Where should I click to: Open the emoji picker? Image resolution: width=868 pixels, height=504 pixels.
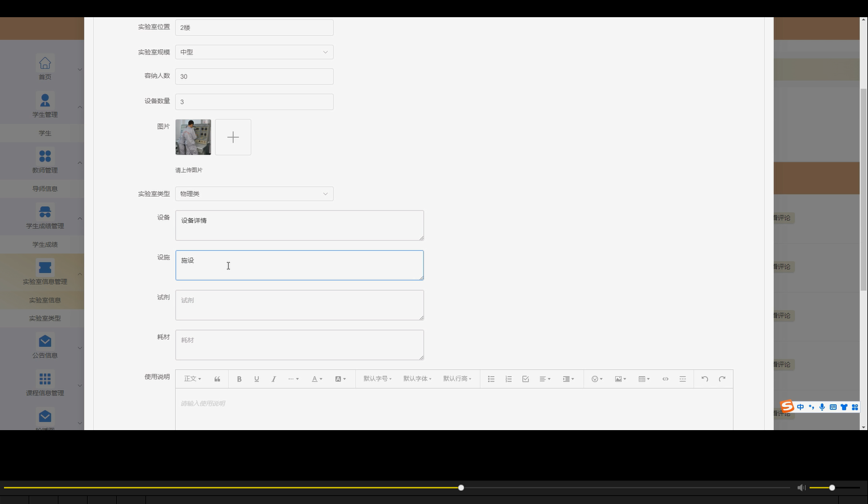pyautogui.click(x=597, y=379)
